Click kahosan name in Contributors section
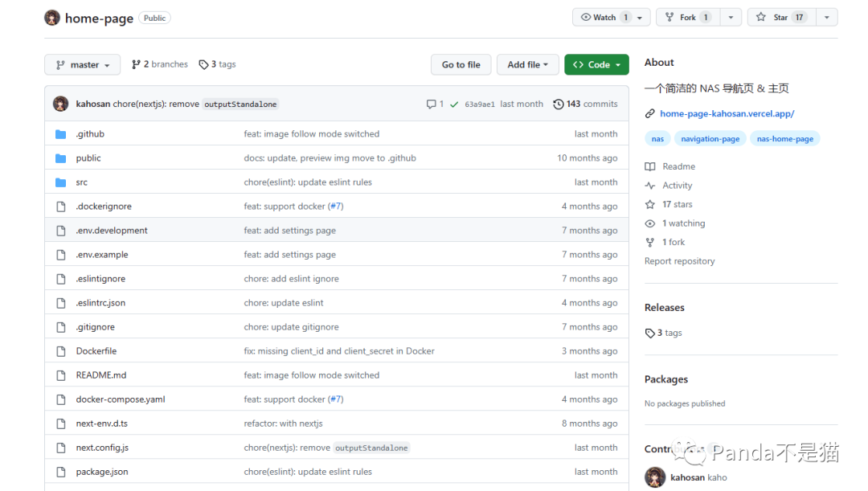The width and height of the screenshot is (868, 491). click(x=687, y=477)
